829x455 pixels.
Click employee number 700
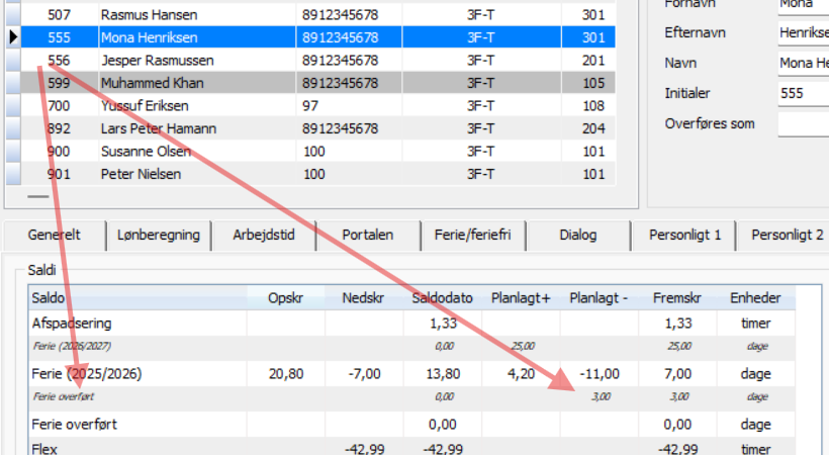click(59, 106)
